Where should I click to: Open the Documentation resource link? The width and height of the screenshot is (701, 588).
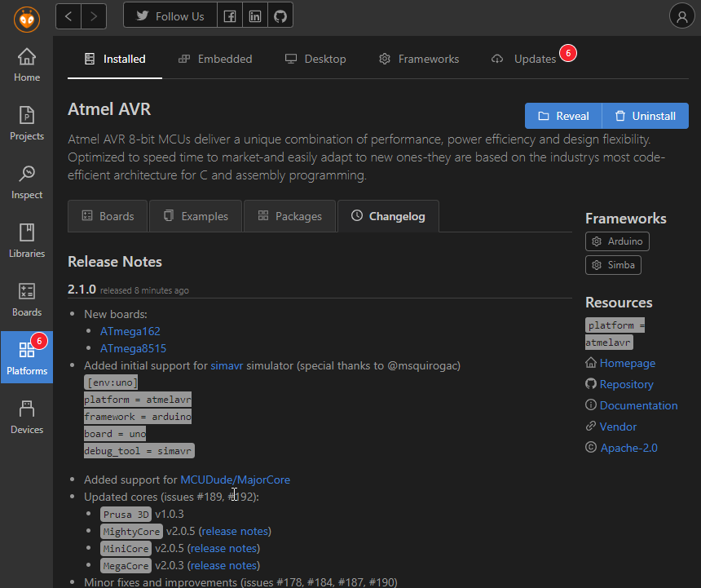tap(638, 405)
